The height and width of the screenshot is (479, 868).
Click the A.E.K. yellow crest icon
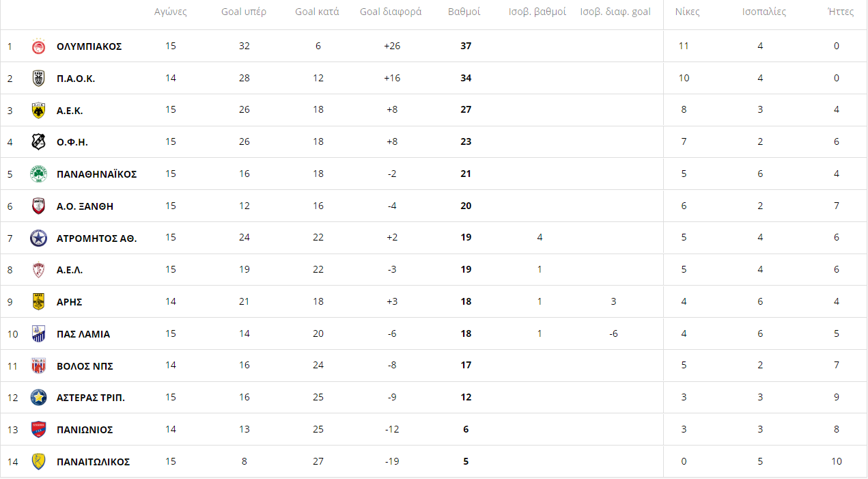pyautogui.click(x=39, y=111)
